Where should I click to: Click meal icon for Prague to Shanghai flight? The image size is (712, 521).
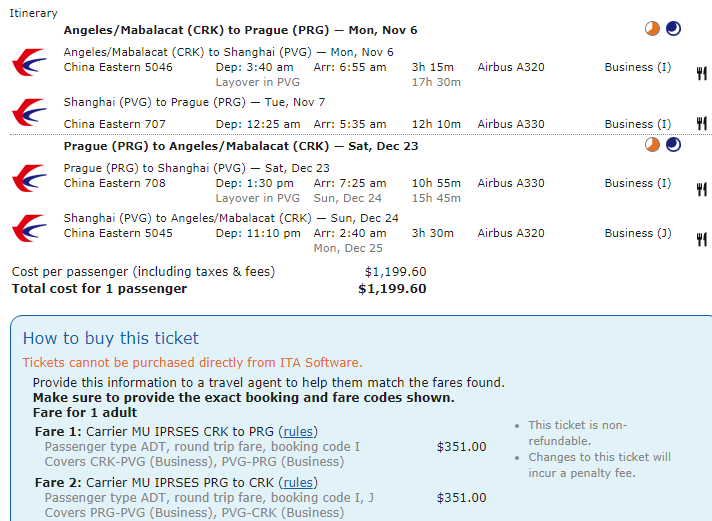pos(701,189)
